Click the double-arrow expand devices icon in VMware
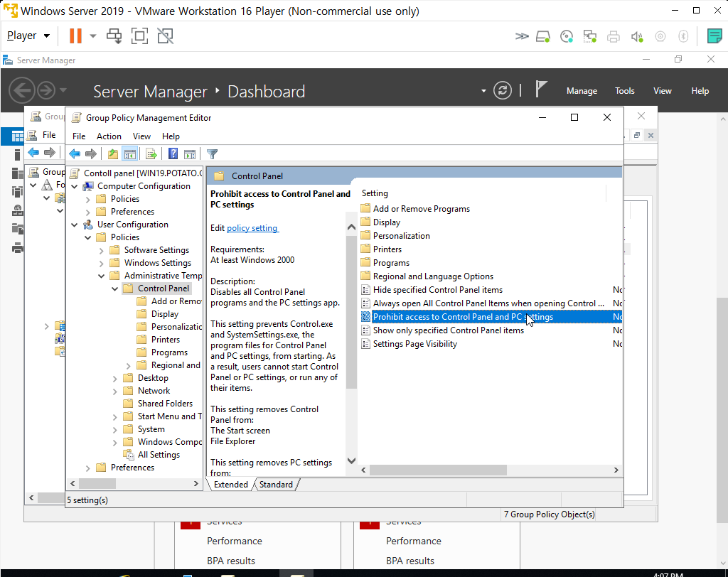728x577 pixels. pos(522,36)
